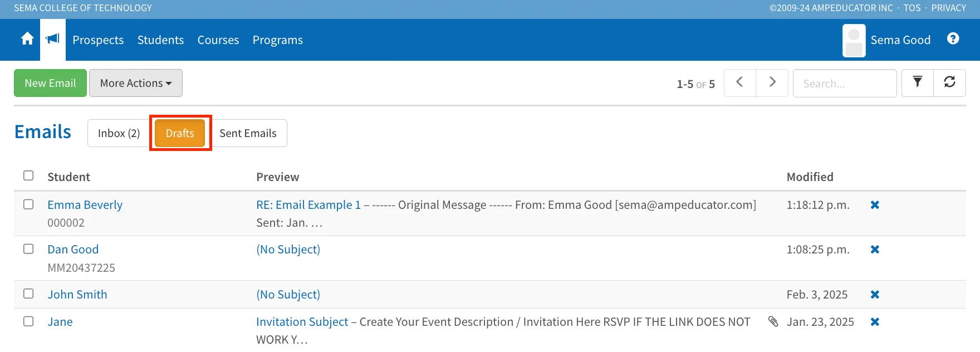Delete the John Smith draft
The height and width of the screenshot is (352, 980).
click(x=875, y=295)
